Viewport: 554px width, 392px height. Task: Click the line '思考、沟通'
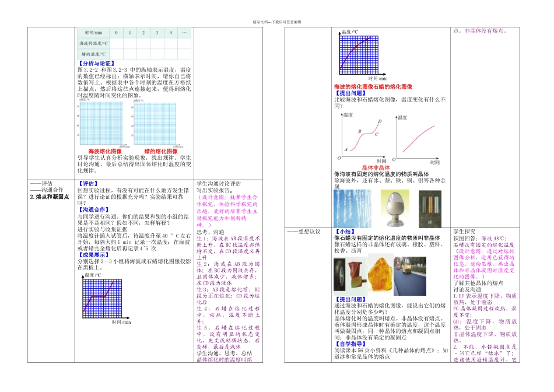210,232
